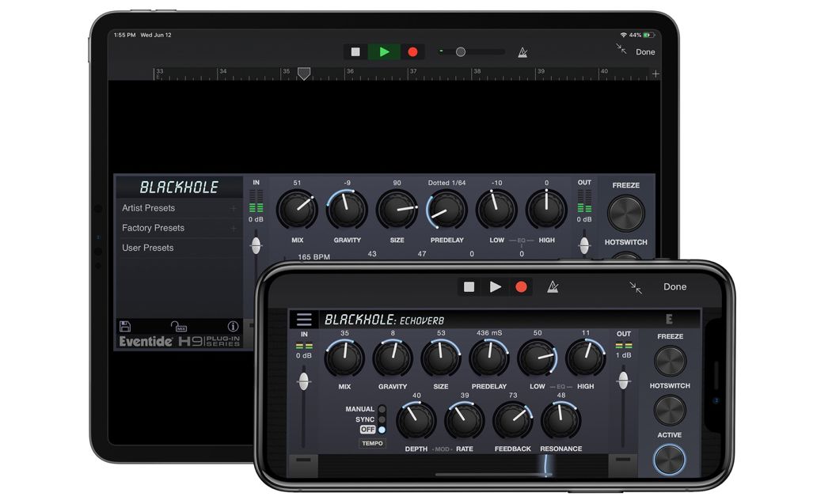Select the Depth modulation knob
Image resolution: width=813 pixels, height=504 pixels.
[x=416, y=421]
